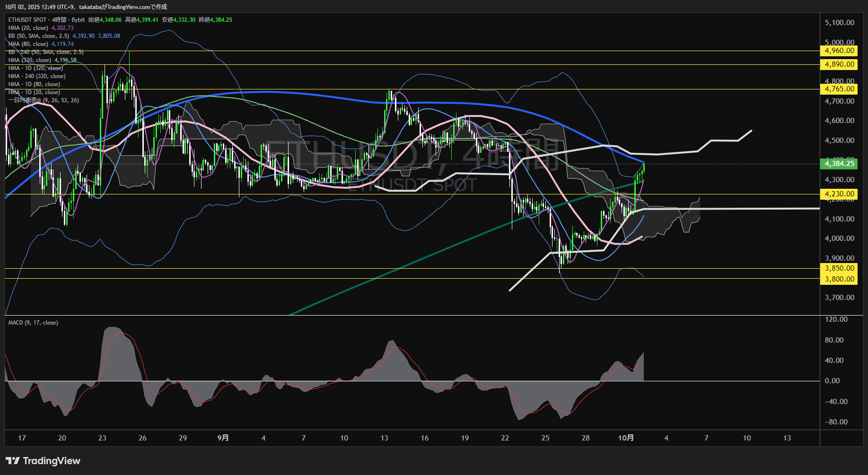The height and width of the screenshot is (475, 868).
Task: Click the 0.00 level on the MACD scale
Action: 832,381
